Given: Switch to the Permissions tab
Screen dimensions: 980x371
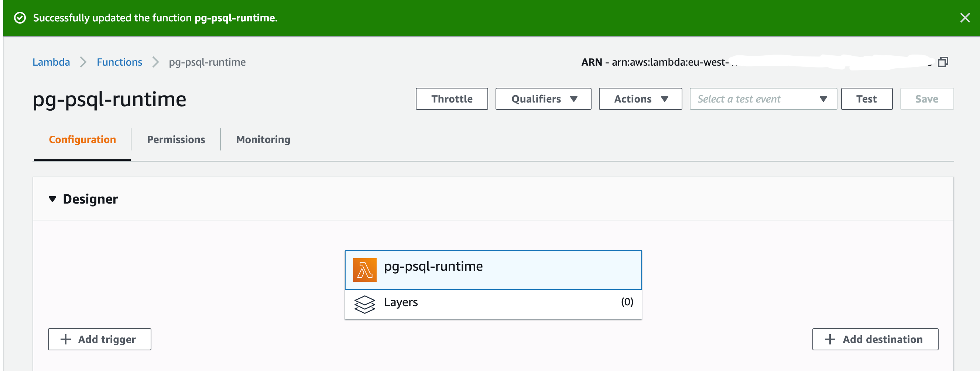Looking at the screenshot, I should 176,139.
